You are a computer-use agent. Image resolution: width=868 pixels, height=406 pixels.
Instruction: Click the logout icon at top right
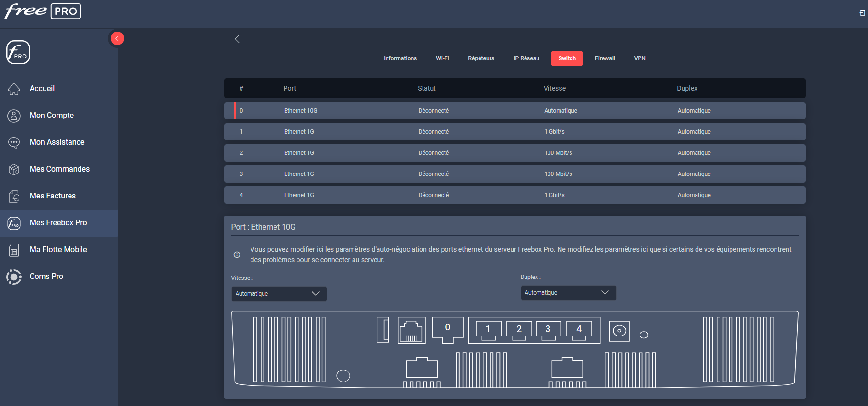pyautogui.click(x=862, y=13)
